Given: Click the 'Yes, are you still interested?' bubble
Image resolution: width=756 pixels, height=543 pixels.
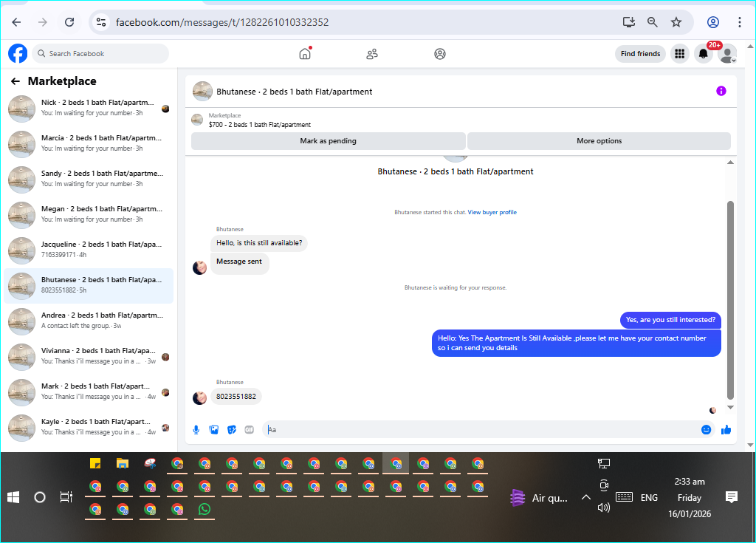Looking at the screenshot, I should tap(670, 320).
